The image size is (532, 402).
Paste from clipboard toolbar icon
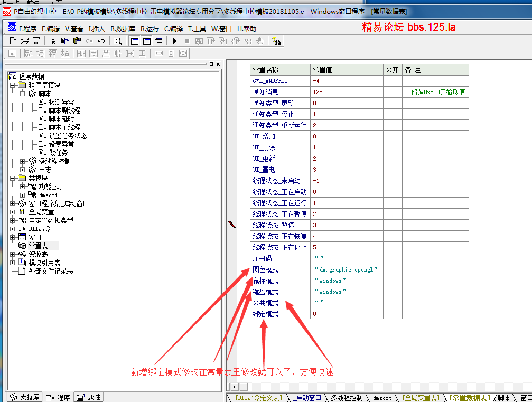77,41
